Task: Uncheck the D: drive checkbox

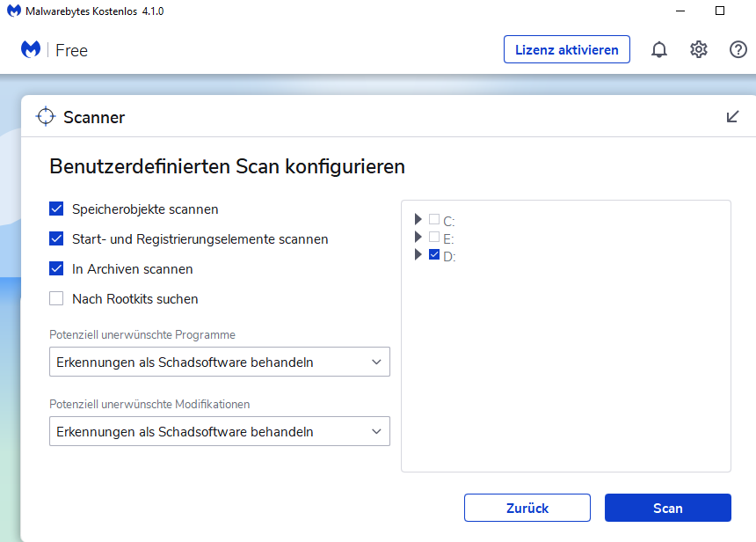Action: point(434,254)
